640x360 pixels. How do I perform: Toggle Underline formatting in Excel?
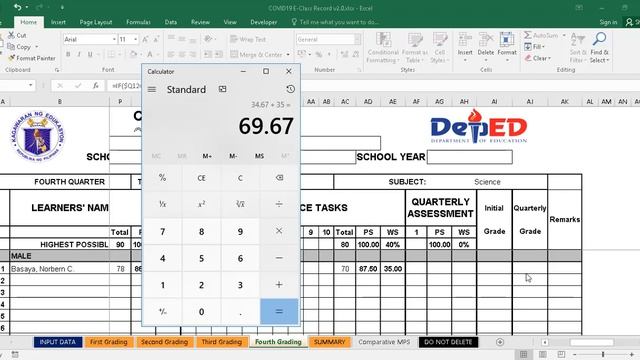[x=90, y=54]
